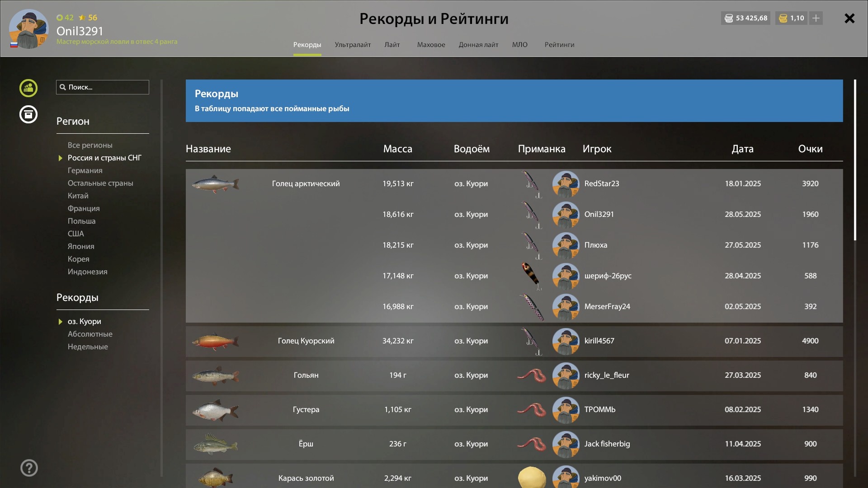Screen dimensions: 868x488
Task: Switch to the Донная лайт tab
Action: [x=478, y=45]
